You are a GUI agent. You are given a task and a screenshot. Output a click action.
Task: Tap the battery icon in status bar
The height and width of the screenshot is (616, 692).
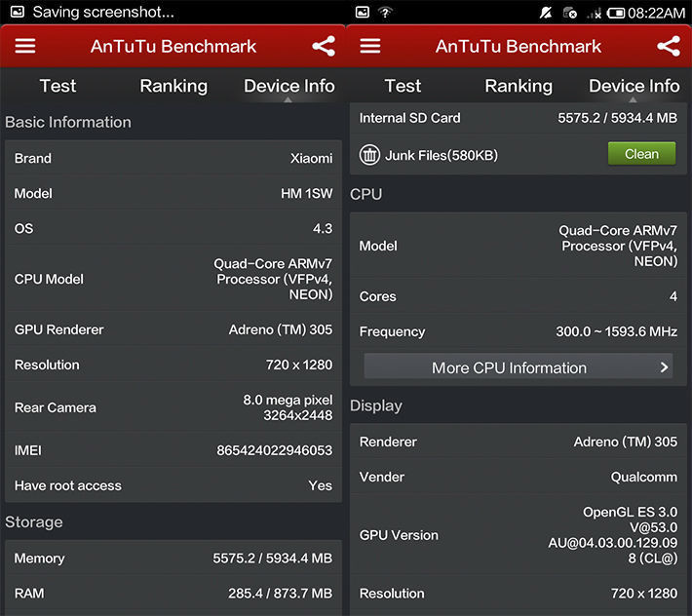click(x=616, y=13)
